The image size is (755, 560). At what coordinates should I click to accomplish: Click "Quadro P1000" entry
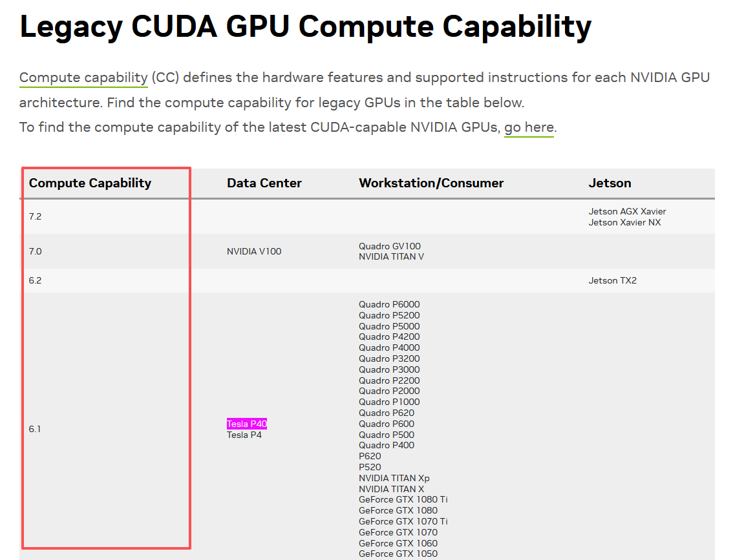[389, 402]
